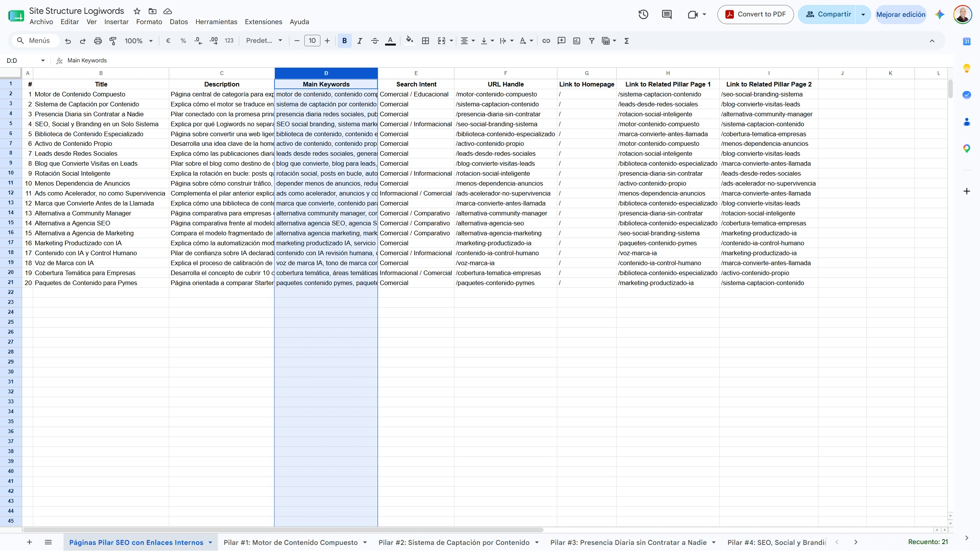The image size is (980, 551).
Task: Click the insert link icon
Action: tap(546, 41)
